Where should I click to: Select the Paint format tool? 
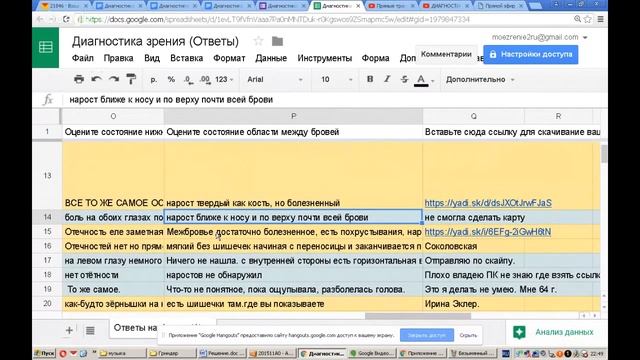click(x=131, y=79)
